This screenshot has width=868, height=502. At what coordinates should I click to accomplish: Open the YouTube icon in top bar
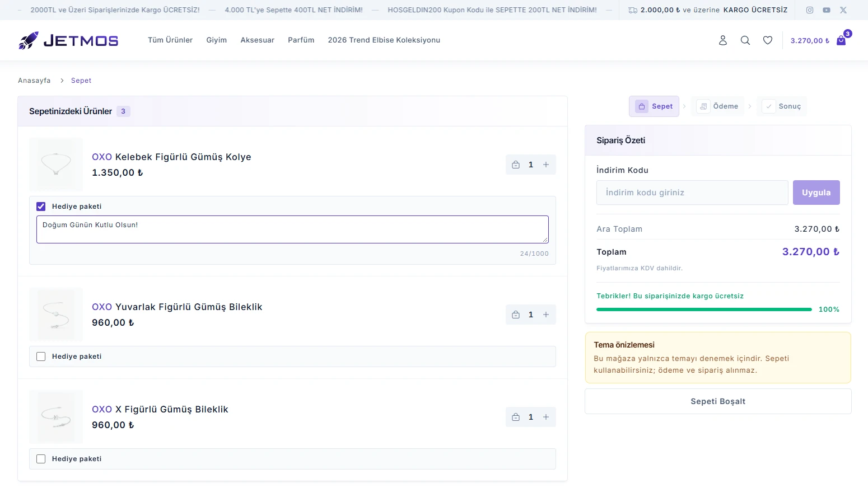[827, 10]
